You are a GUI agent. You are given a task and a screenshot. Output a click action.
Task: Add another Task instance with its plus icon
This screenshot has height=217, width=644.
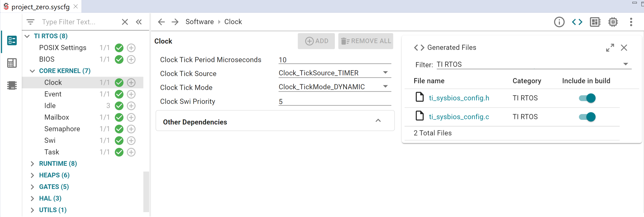[131, 152]
